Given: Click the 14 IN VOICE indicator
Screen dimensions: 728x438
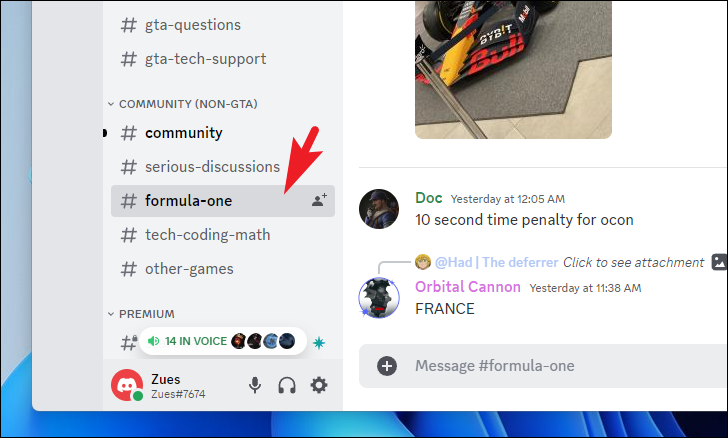Looking at the screenshot, I should (x=223, y=341).
